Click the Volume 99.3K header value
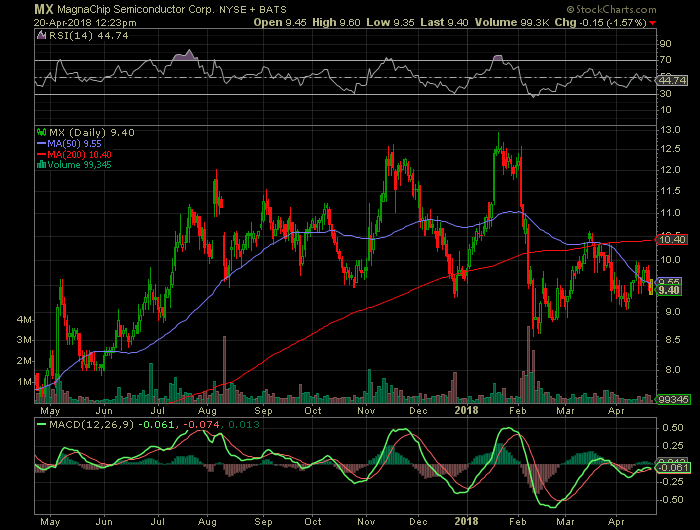 tap(512, 22)
